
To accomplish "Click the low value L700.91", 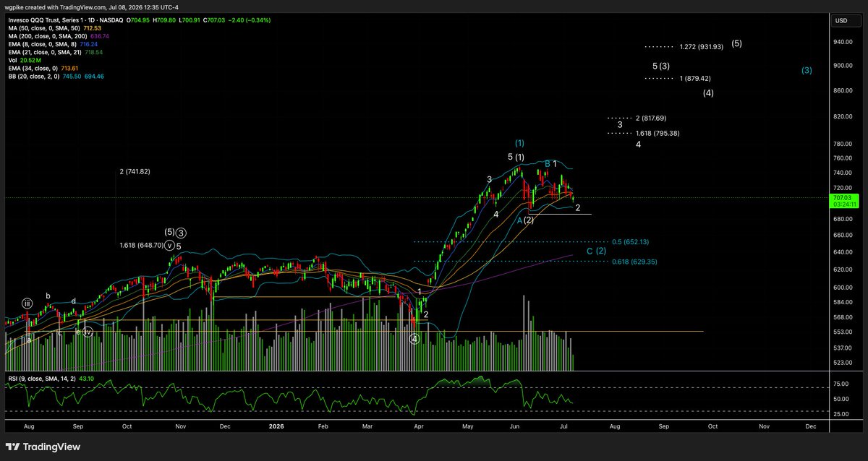I will [188, 21].
